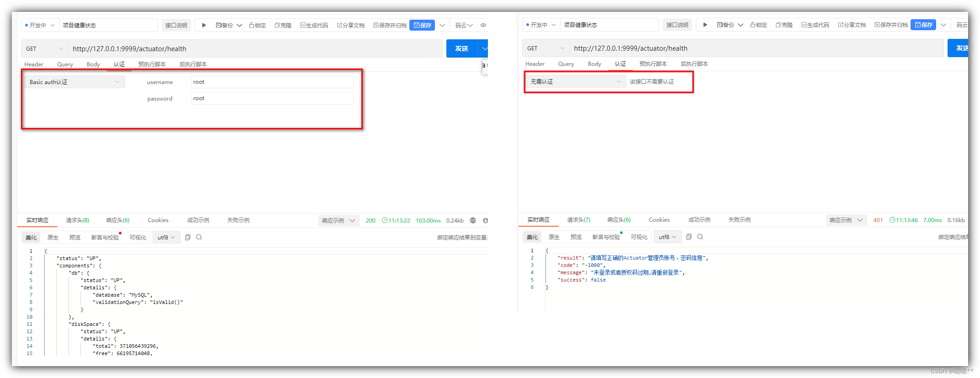Save the request with the right 保存 button
This screenshot has height=378, width=980.
(923, 25)
